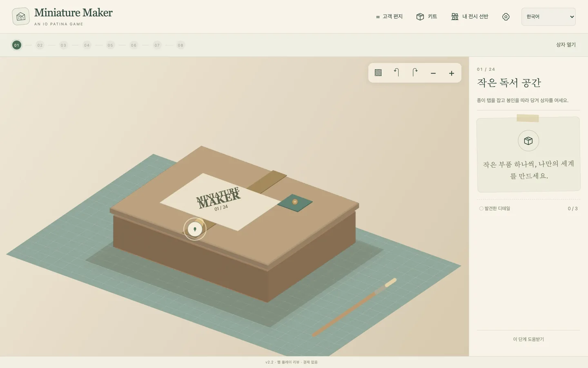This screenshot has width=588, height=368.
Task: Click the paintbrush on the cutting mat
Action: pyautogui.click(x=354, y=307)
